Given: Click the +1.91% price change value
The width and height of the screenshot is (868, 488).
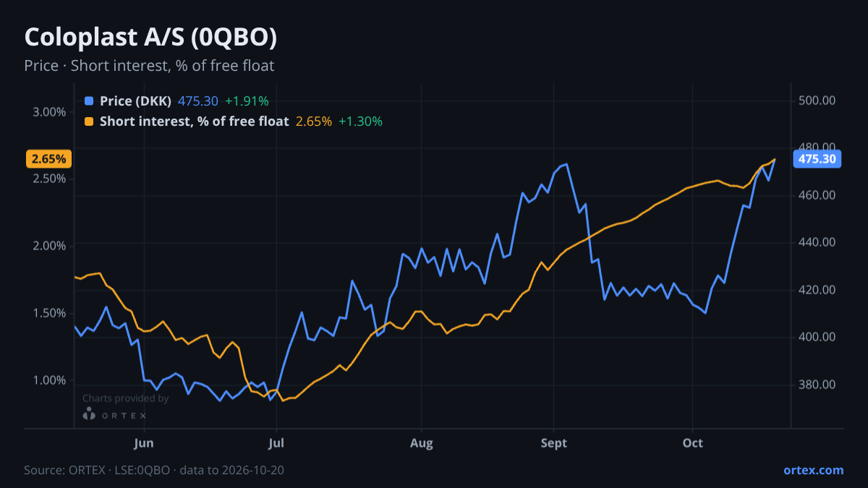Looking at the screenshot, I should pyautogui.click(x=247, y=101).
